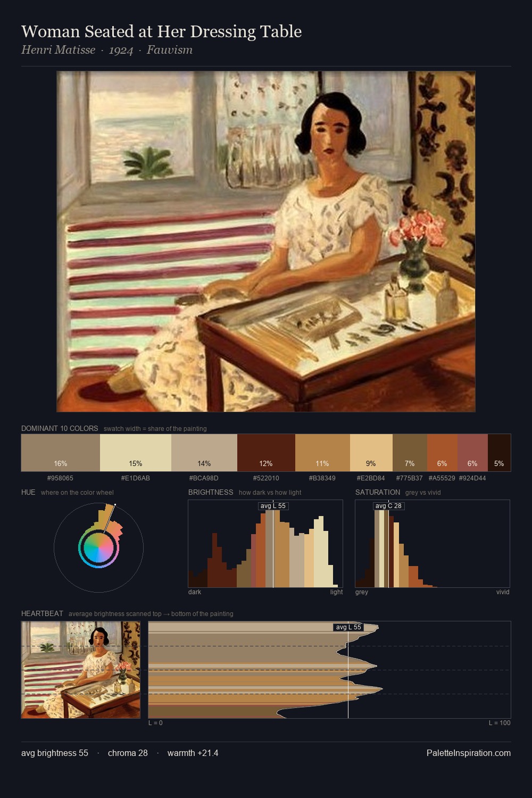Click the '#522010' hex code label
This screenshot has width=532, height=798.
click(266, 478)
